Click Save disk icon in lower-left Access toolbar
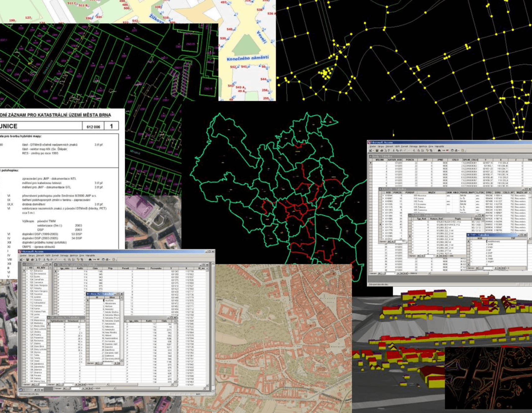The height and width of the screenshot is (413, 532). coord(28,260)
